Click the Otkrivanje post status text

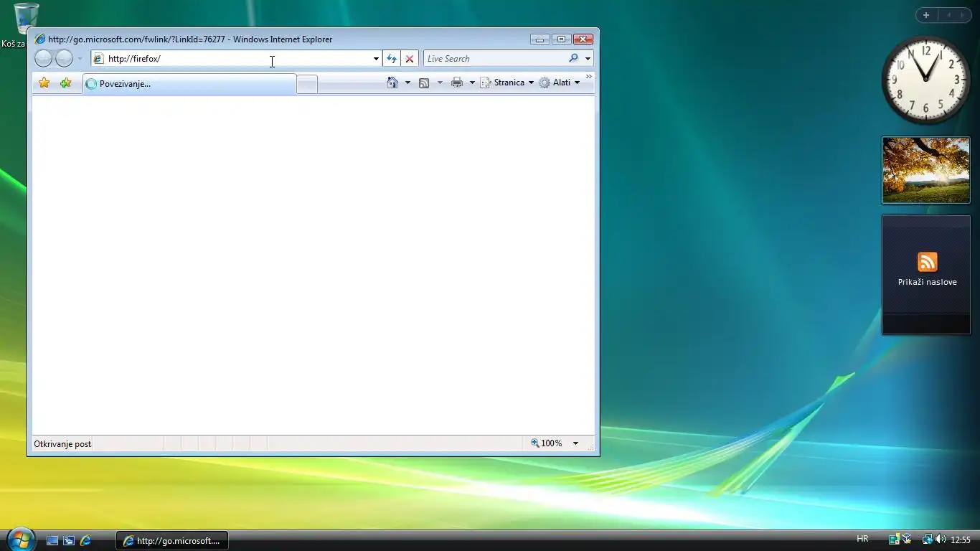(x=62, y=444)
